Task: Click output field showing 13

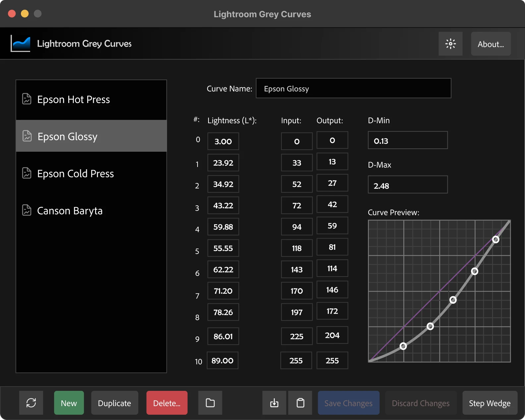Action: click(x=332, y=162)
